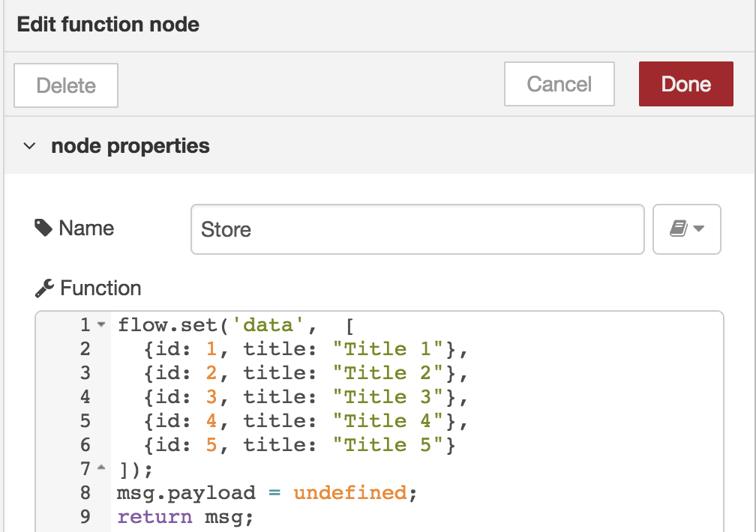Select line number 4 in the gutter
The width and height of the screenshot is (756, 532).
85,396
